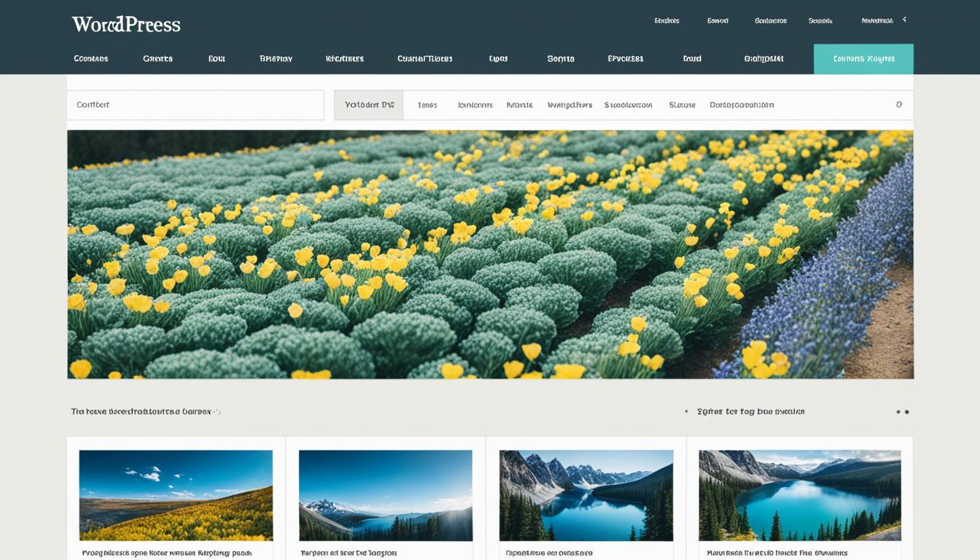
Task: Switch to the highlighted first category tab
Action: (368, 104)
